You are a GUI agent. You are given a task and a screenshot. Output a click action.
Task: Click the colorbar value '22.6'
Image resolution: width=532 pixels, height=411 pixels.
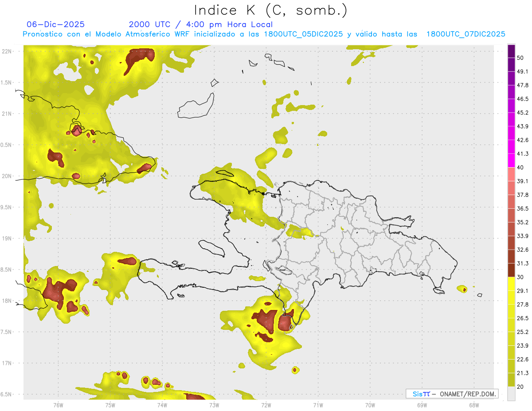[x=523, y=359]
